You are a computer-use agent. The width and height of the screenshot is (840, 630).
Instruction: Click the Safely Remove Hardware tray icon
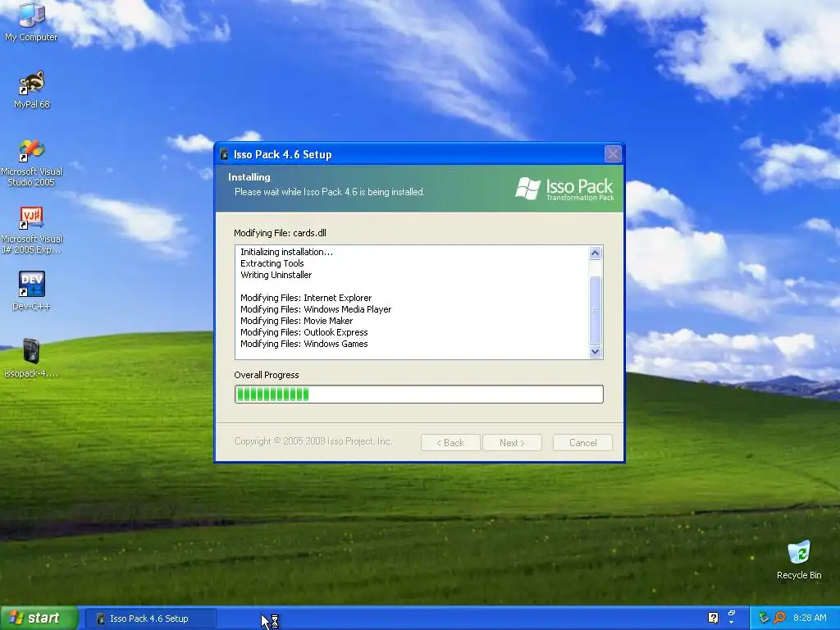tap(764, 618)
